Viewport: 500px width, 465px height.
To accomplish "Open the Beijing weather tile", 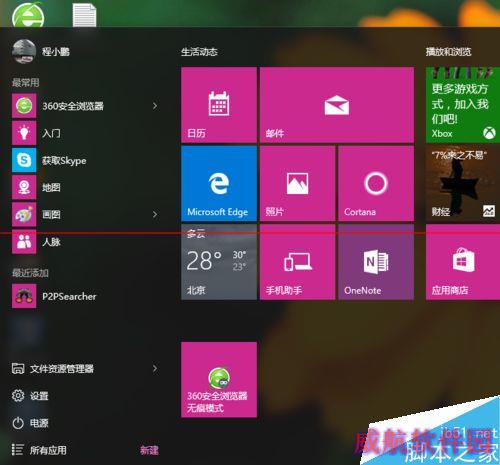I will click(219, 262).
